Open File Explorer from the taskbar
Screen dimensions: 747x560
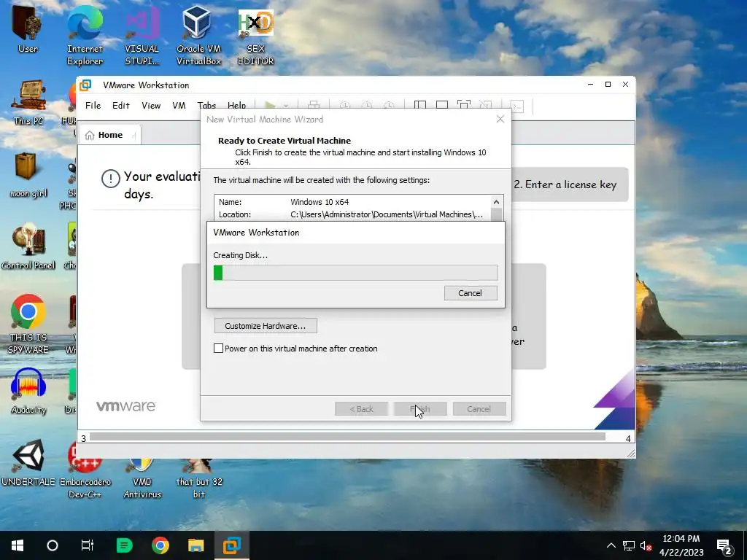(196, 545)
